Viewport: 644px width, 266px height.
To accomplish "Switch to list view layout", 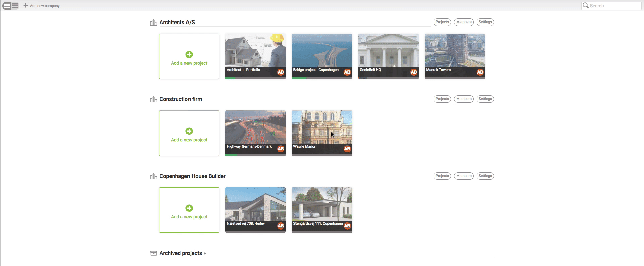I will coord(15,6).
